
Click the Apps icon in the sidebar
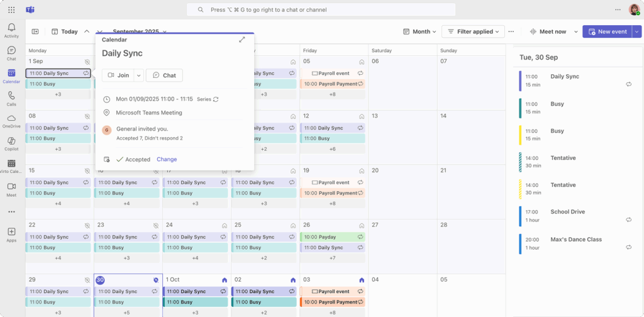11,235
